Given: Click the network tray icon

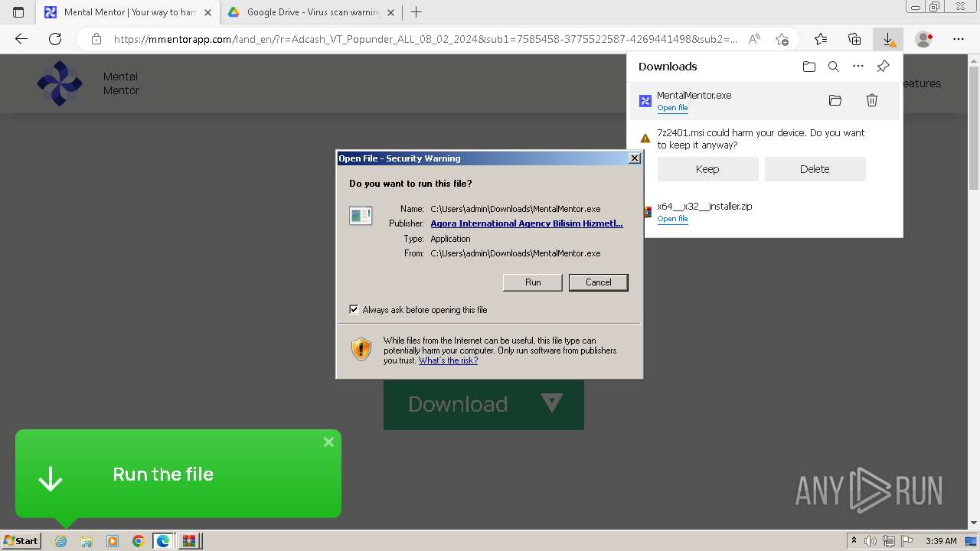Looking at the screenshot, I should [x=888, y=541].
